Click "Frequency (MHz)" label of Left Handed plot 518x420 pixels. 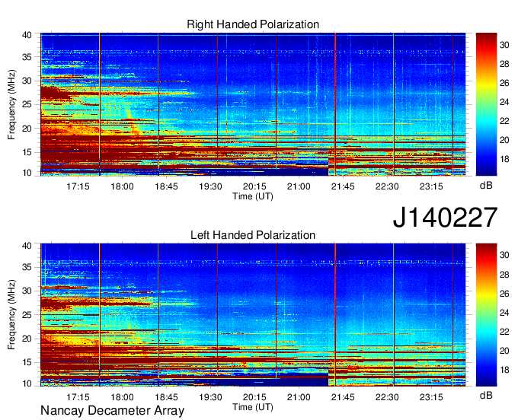pyautogui.click(x=11, y=315)
